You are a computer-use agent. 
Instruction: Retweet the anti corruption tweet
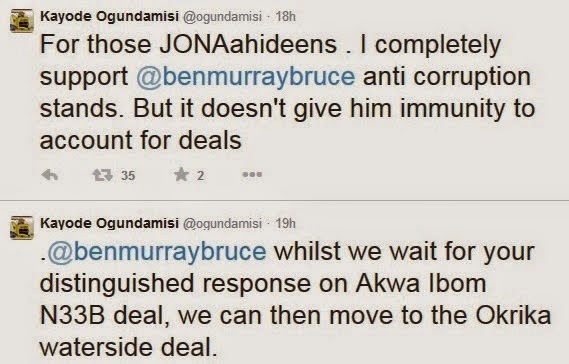pyautogui.click(x=102, y=176)
